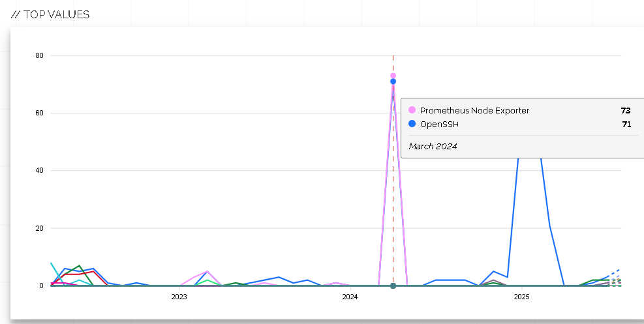Click the 2024 x-axis label
This screenshot has height=324, width=644.
[350, 297]
